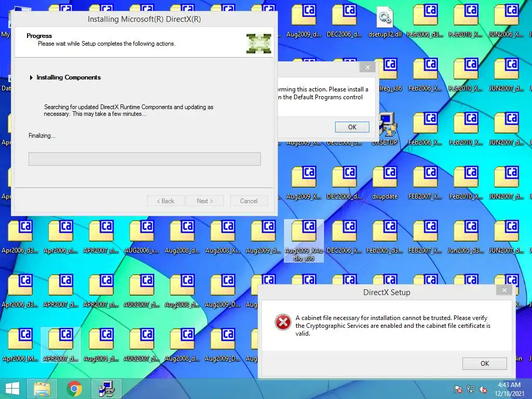
Task: Select the Feb2005_d3... cabinet file
Action: (x=385, y=237)
